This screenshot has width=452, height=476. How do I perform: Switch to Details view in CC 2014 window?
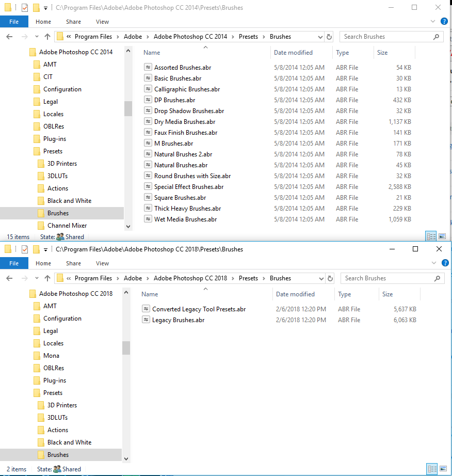pos(431,236)
